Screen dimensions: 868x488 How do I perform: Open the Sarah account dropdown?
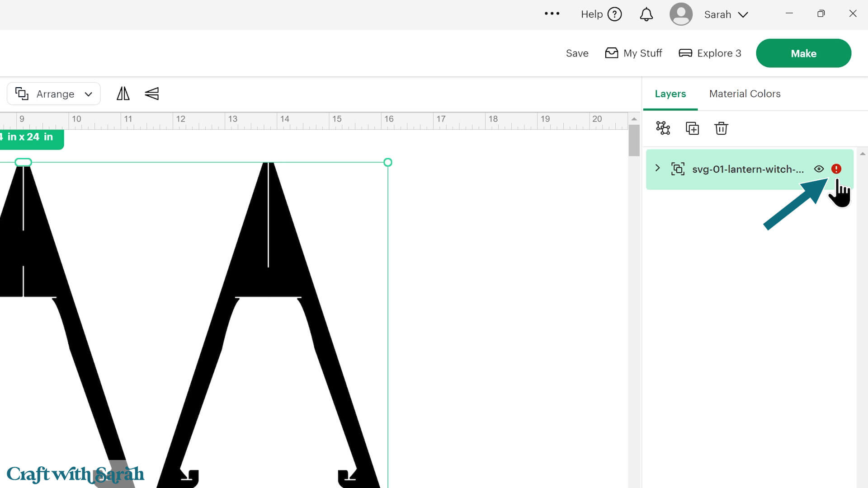point(726,14)
